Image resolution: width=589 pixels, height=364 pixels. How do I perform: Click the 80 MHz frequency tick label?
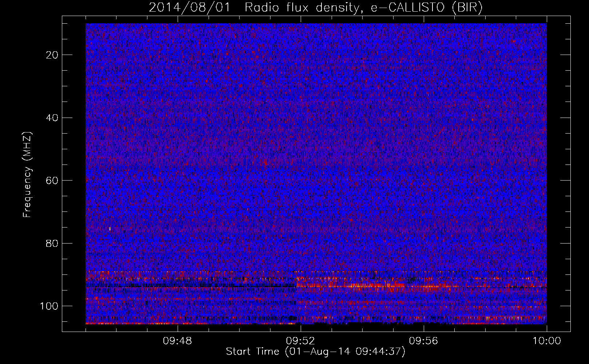tap(52, 244)
